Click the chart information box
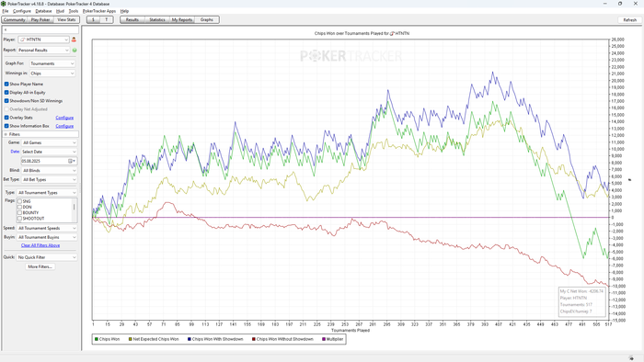Viewport: 644px width, 362px height. point(582,301)
